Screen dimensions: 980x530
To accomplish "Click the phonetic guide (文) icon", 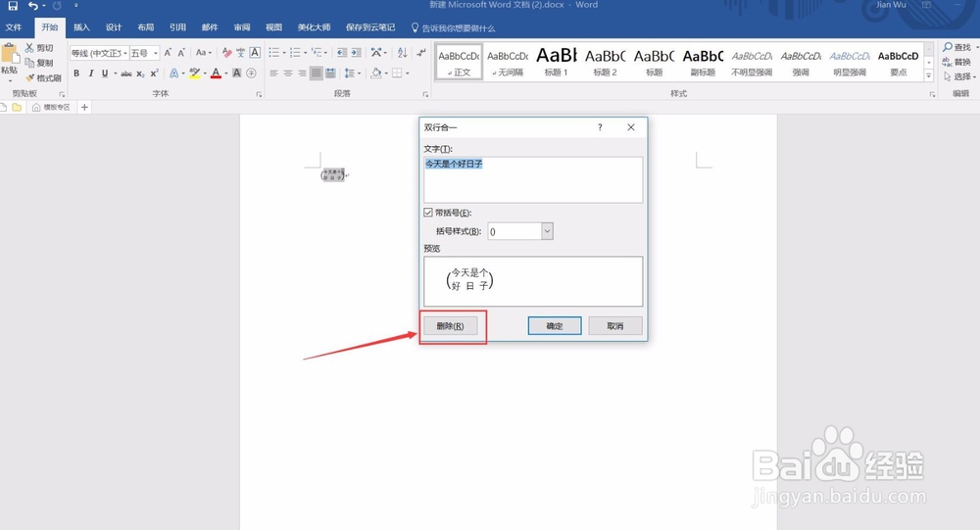I will [x=241, y=53].
